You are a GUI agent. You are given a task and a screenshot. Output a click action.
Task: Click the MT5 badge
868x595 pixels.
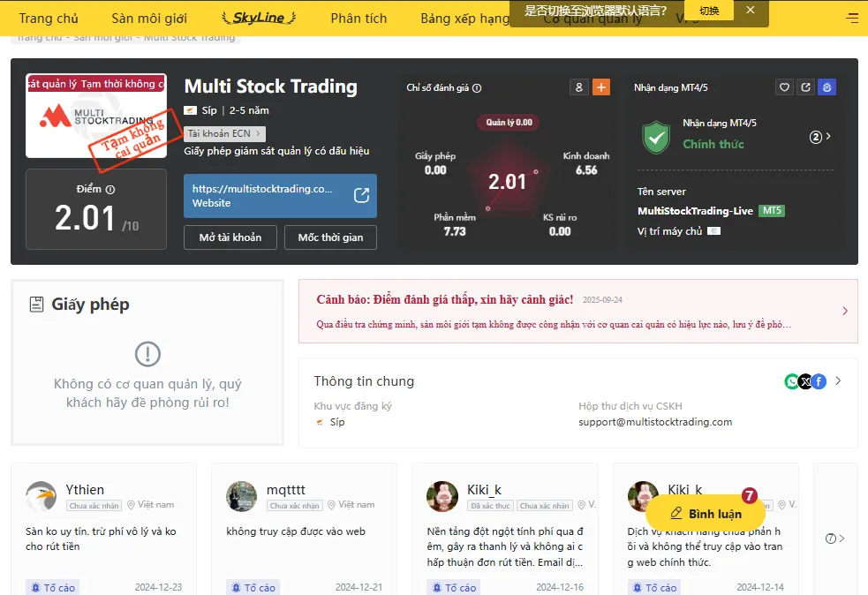(x=772, y=211)
